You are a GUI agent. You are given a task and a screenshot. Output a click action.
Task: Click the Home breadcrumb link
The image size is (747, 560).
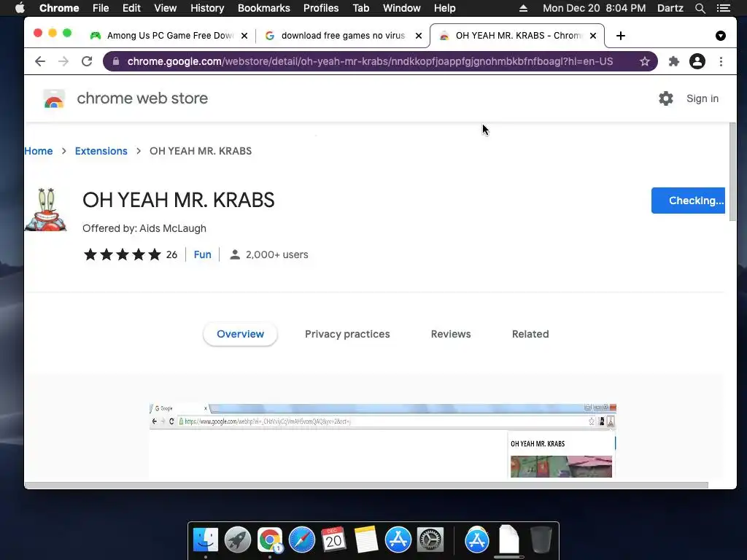click(x=39, y=151)
